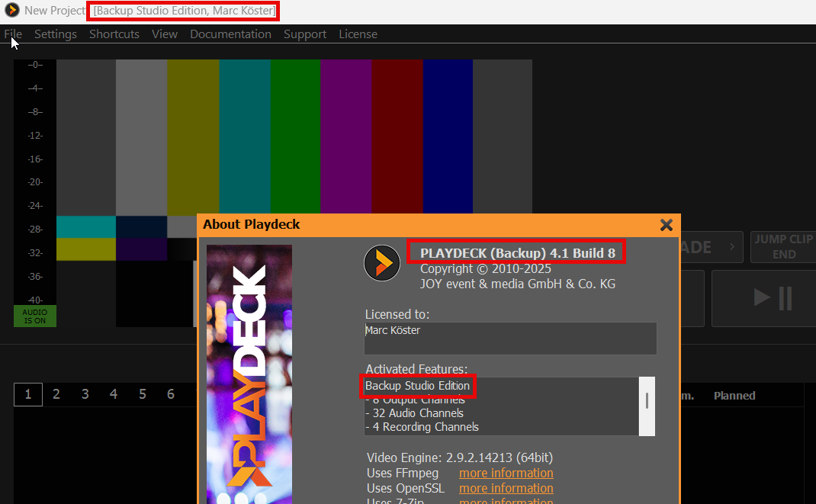
Task: Open the File menu
Action: tap(13, 34)
